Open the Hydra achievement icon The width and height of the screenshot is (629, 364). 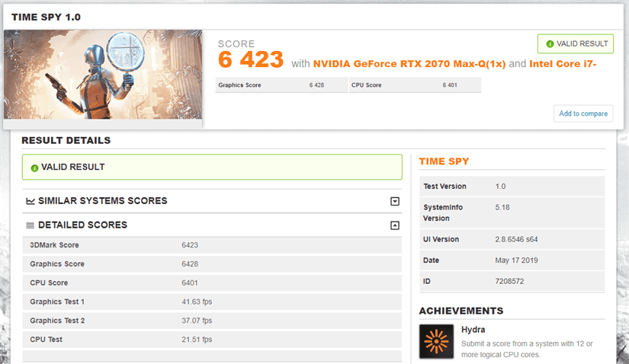pyautogui.click(x=436, y=341)
